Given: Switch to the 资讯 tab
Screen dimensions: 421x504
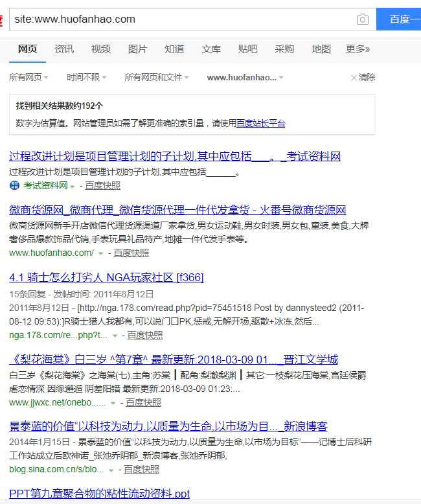Looking at the screenshot, I should pyautogui.click(x=64, y=49).
